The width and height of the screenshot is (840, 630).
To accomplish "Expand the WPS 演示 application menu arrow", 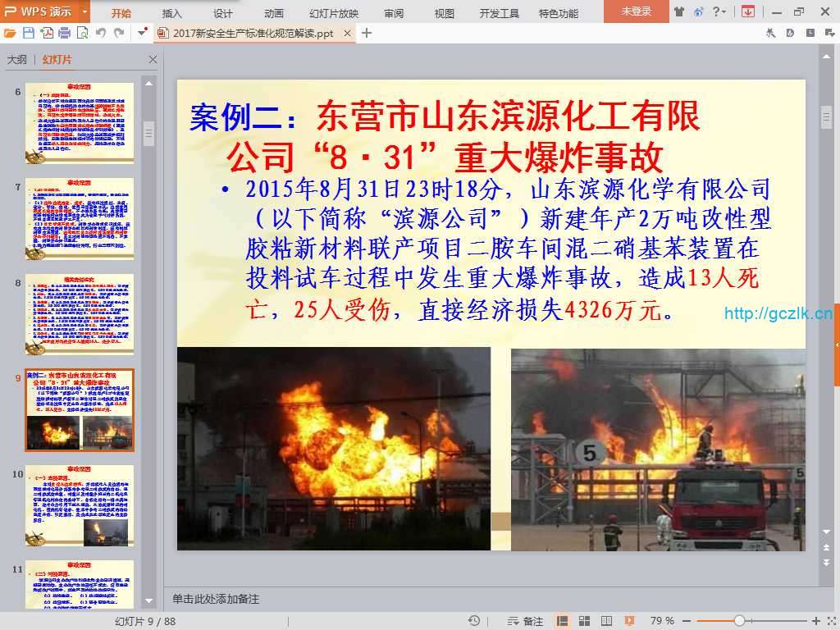I will pos(84,12).
